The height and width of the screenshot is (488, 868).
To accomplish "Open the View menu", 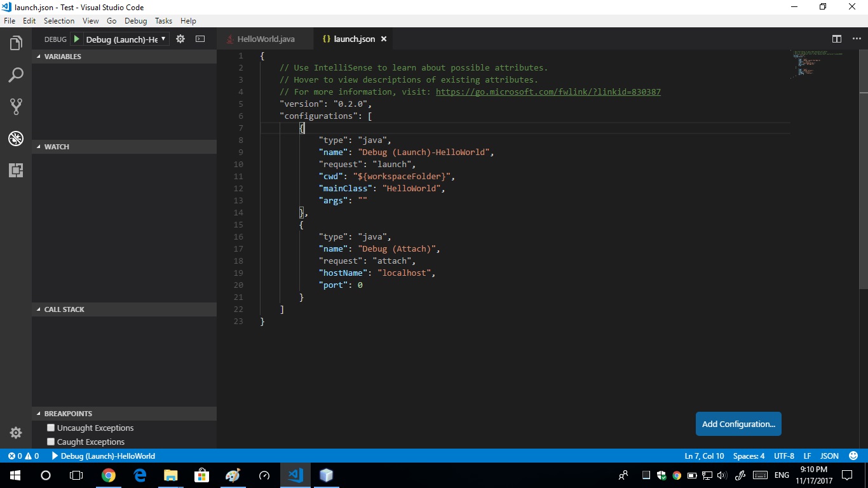I will tap(91, 21).
